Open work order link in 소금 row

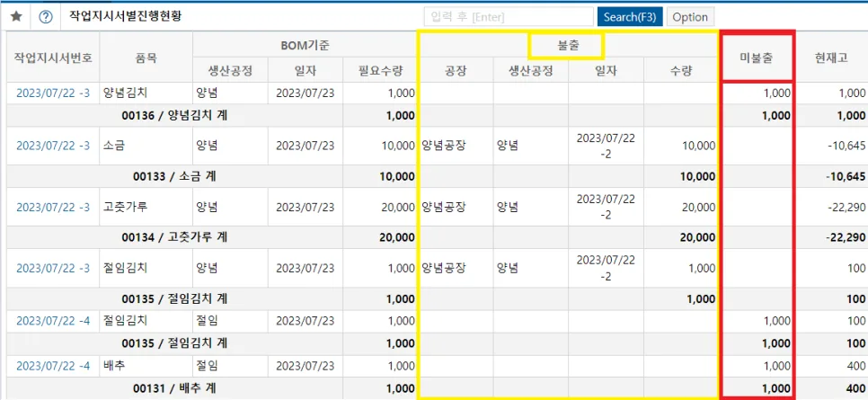(53, 146)
